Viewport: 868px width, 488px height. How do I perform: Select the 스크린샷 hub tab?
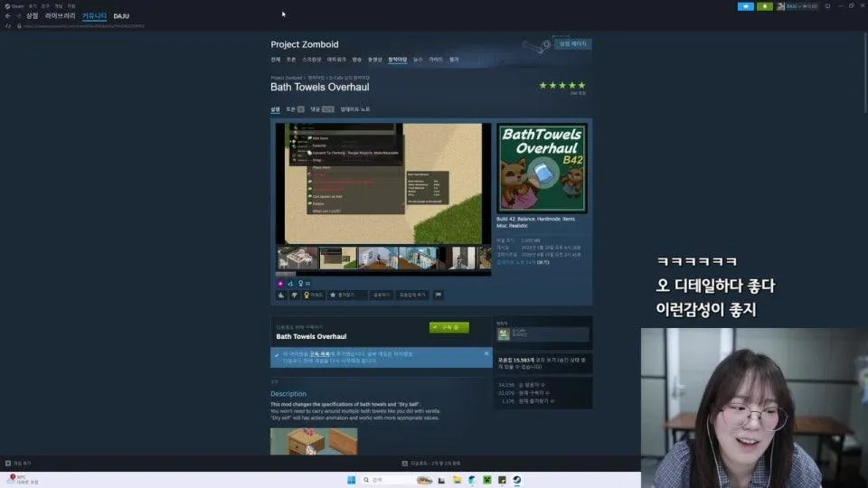[312, 60]
